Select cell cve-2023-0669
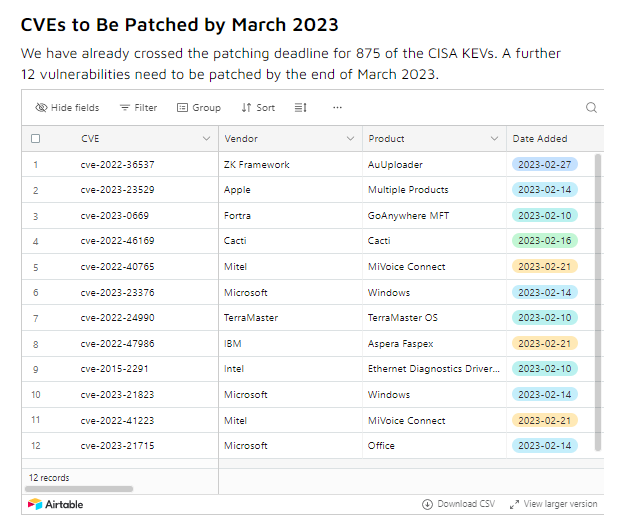The height and width of the screenshot is (531, 635). [x=115, y=215]
